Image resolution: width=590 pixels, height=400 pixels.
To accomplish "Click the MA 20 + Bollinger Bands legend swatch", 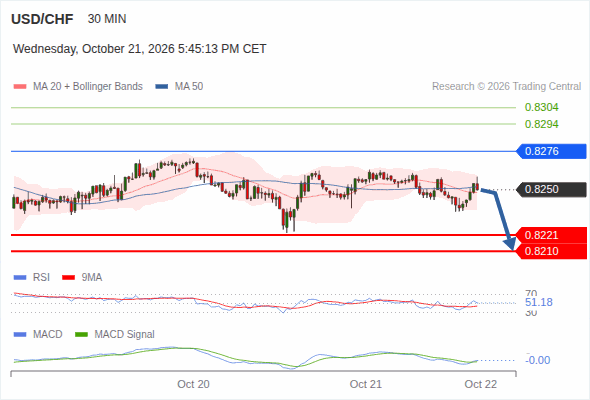I will [x=20, y=87].
